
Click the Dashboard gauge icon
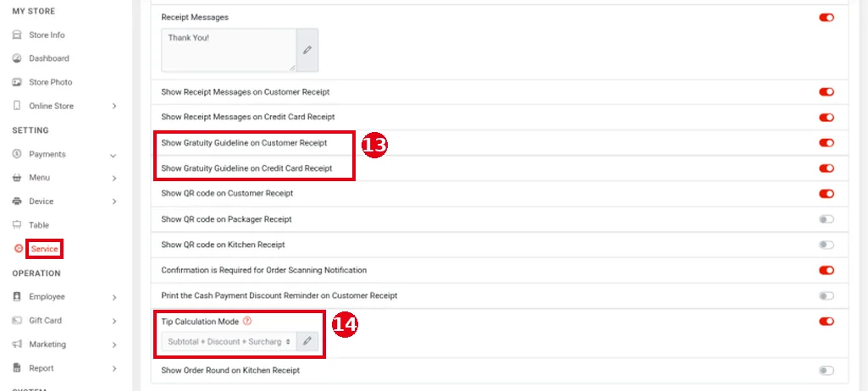click(x=17, y=58)
